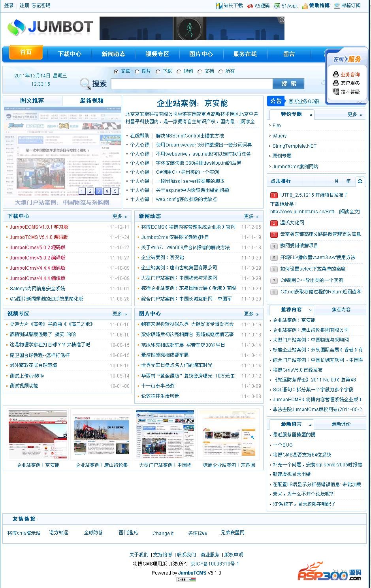Image resolution: width=371 pixels, height=588 pixels.
Task: Open the 大型门户站案例：中国物 thumbnail
Action: pos(165,435)
